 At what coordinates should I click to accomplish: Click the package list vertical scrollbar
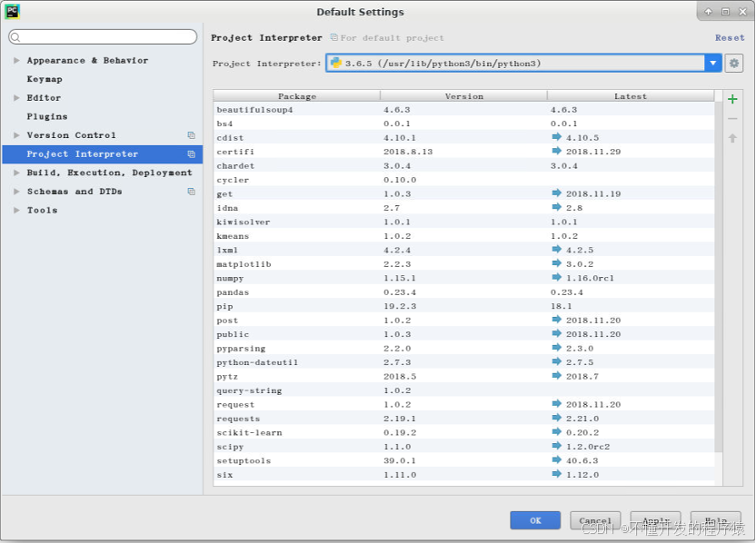click(719, 277)
